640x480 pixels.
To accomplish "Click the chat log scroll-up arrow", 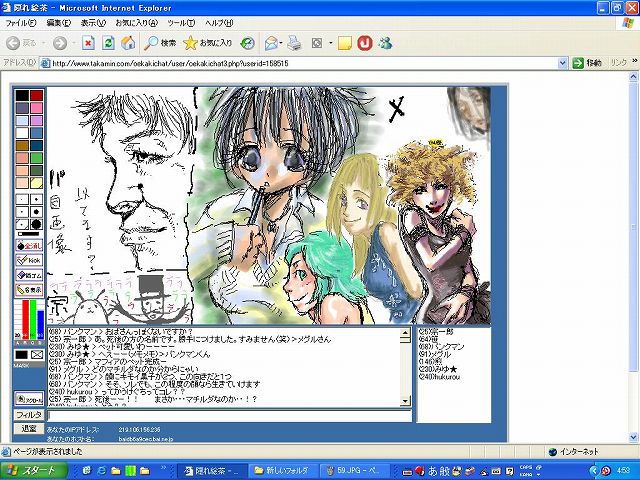I will pyautogui.click(x=405, y=333).
